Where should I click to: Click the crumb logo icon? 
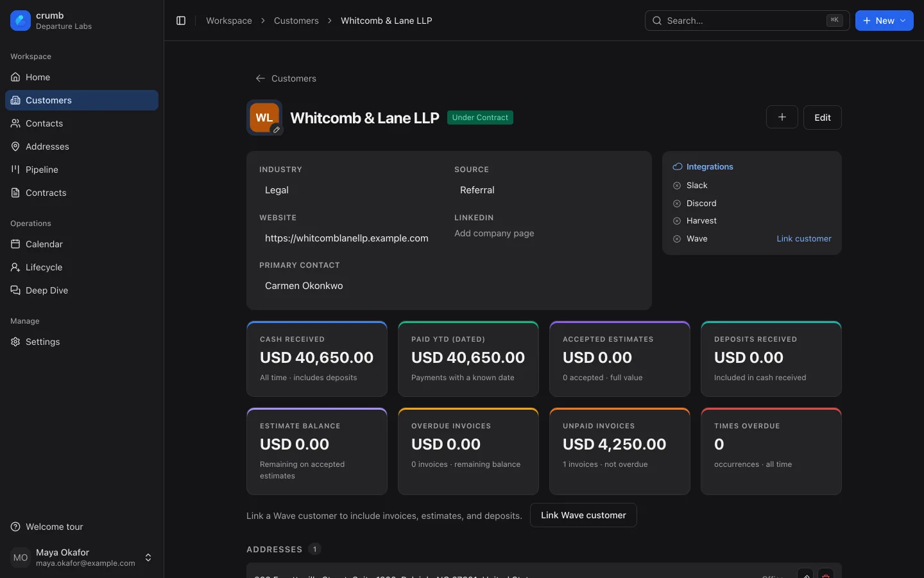(21, 21)
